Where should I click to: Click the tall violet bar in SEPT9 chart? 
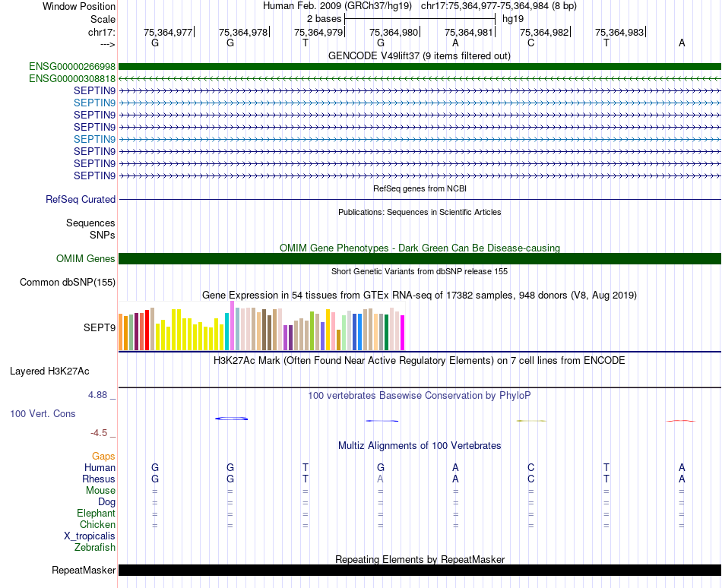click(x=232, y=326)
